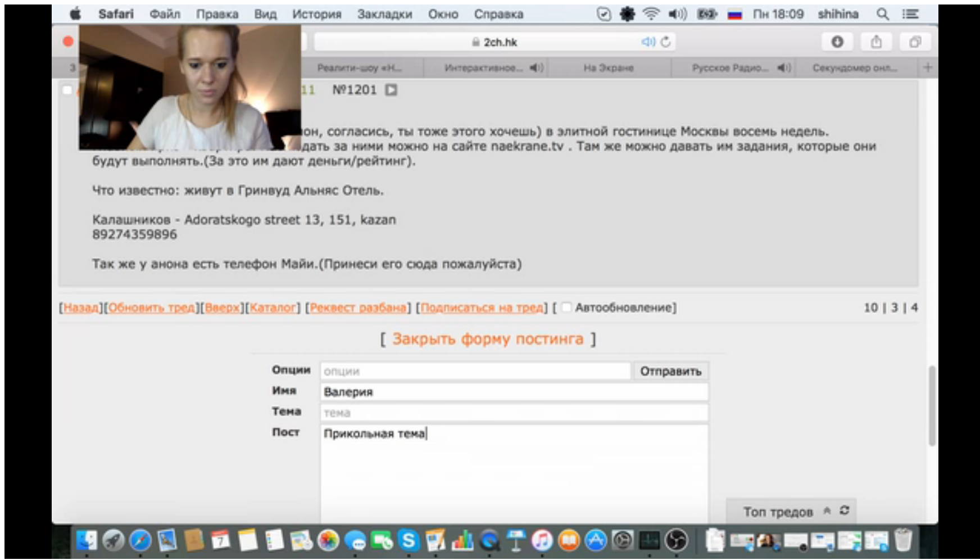The height and width of the screenshot is (560, 980).
Task: Click the Вверх link
Action: pyautogui.click(x=223, y=308)
